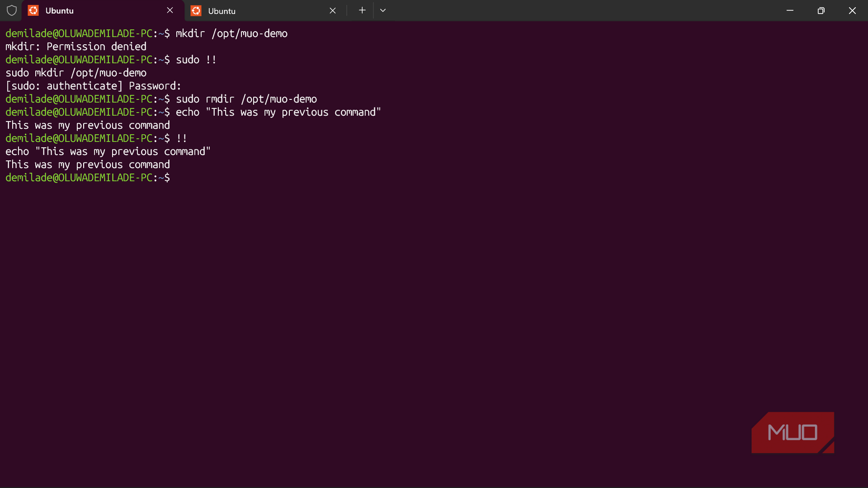
Task: Expand the new tab profile dropdown
Action: tap(383, 11)
